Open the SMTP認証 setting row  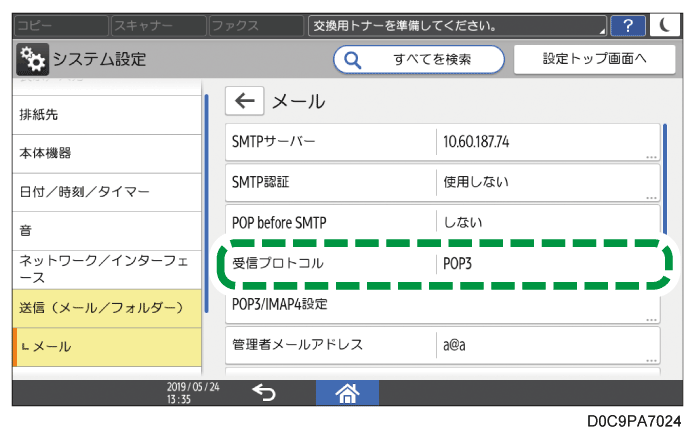(442, 182)
